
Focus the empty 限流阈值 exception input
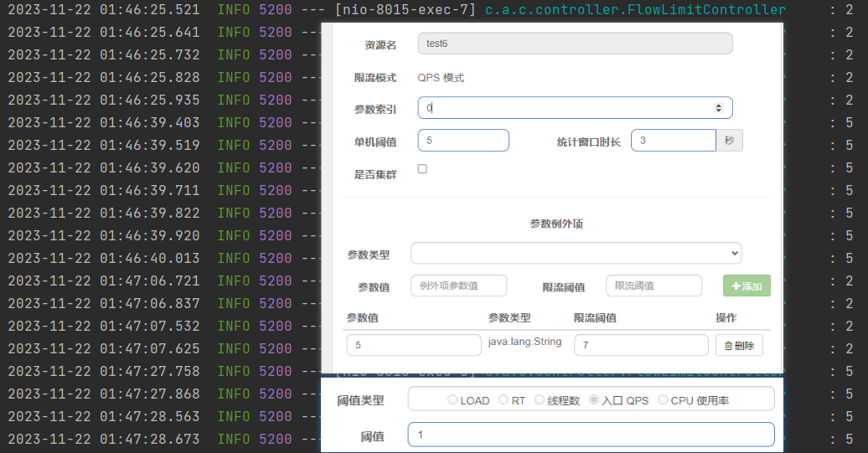click(654, 286)
